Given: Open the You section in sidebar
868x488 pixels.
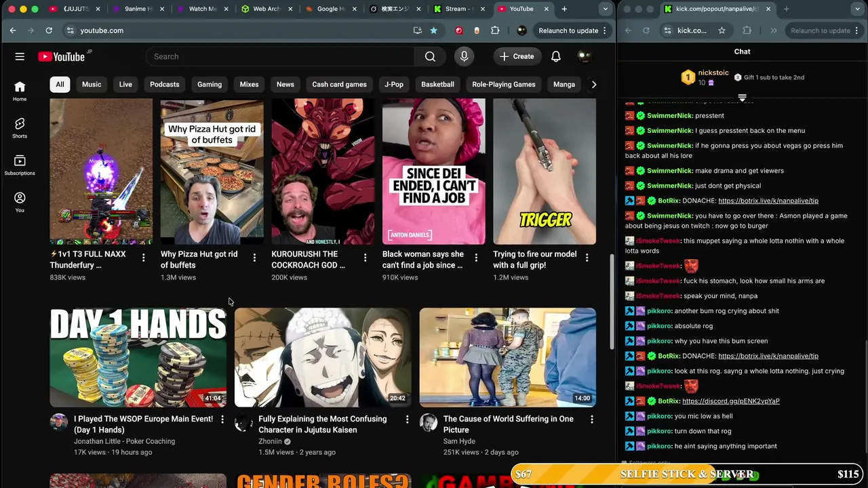Looking at the screenshot, I should pos(20,202).
